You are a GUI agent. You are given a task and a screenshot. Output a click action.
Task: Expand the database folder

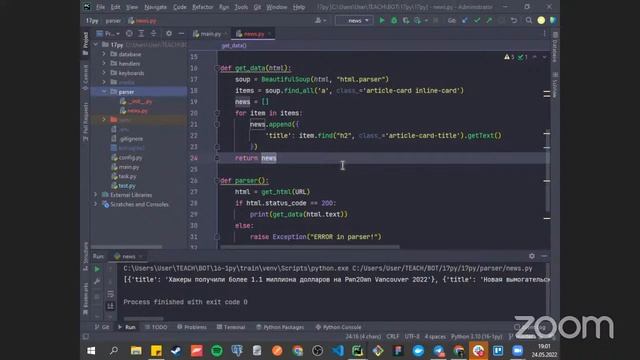click(104, 54)
